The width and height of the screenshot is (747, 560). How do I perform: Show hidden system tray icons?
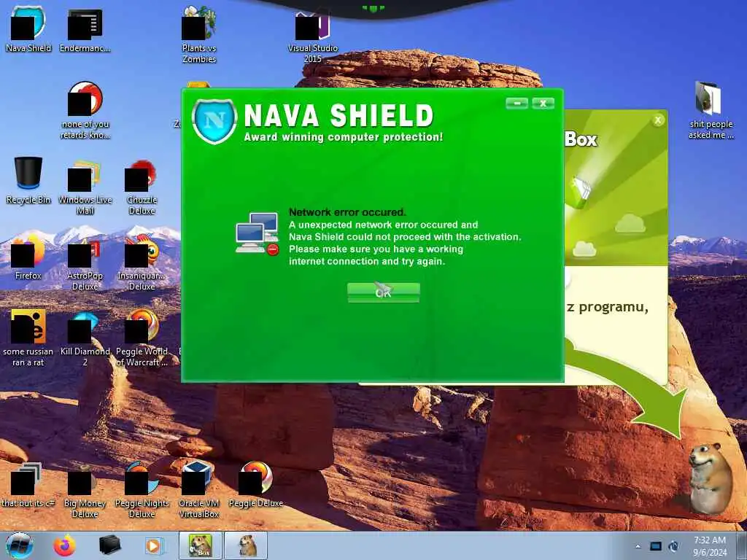point(638,546)
